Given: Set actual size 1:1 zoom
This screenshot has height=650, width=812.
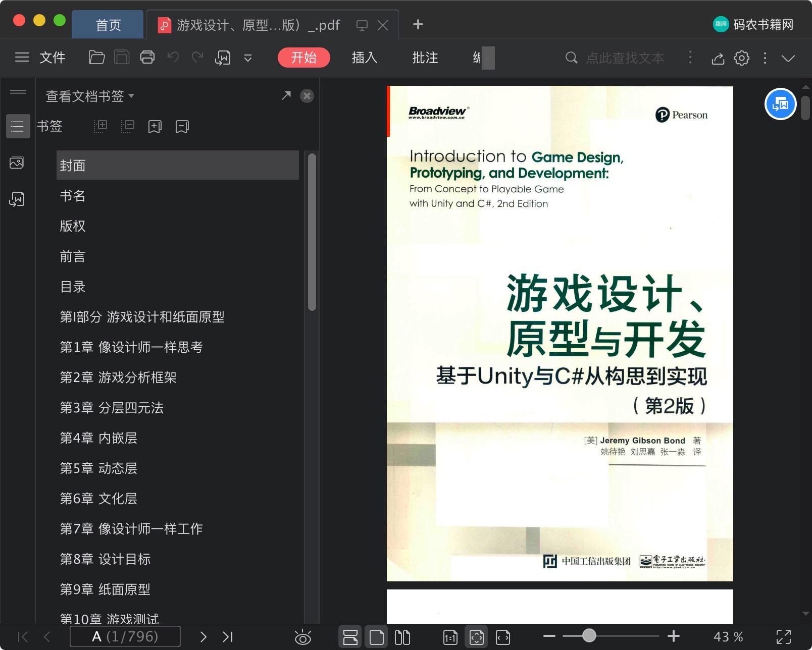Looking at the screenshot, I should [450, 637].
